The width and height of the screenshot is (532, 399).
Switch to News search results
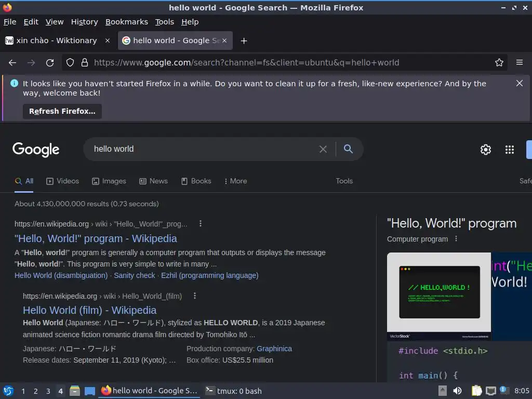point(153,181)
